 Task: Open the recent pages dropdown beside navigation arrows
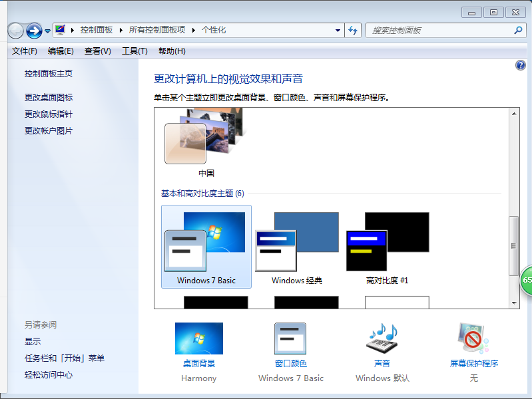(x=48, y=31)
